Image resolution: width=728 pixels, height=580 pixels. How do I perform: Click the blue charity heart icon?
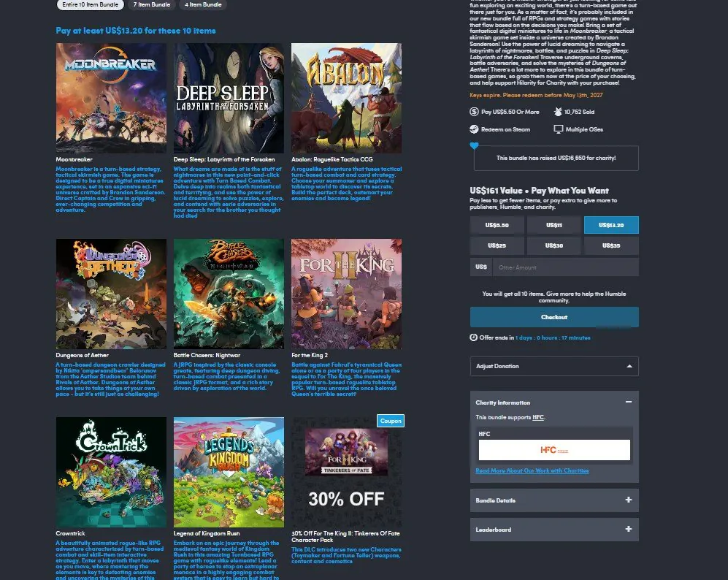[474, 146]
